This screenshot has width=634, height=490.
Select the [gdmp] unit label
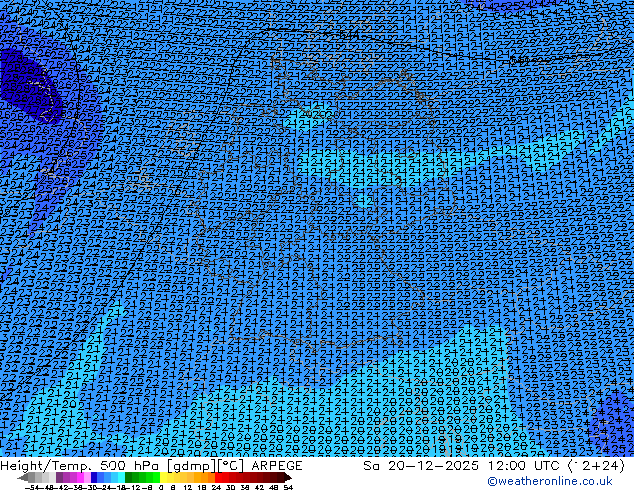(192, 466)
